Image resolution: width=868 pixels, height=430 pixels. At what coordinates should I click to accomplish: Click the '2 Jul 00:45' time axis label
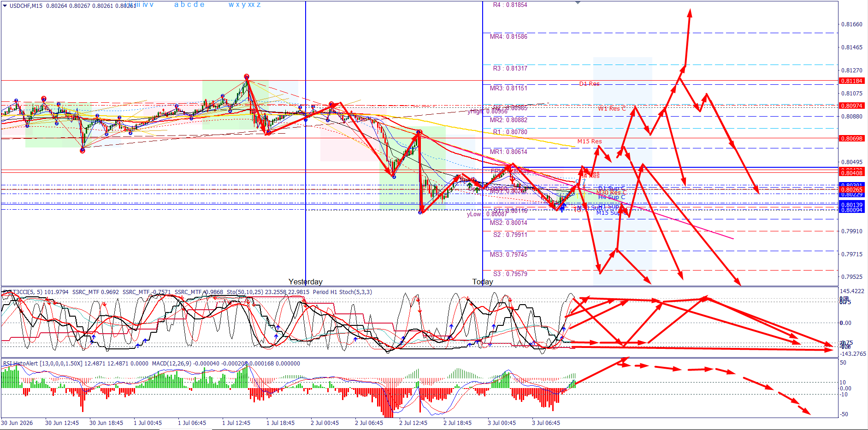pyautogui.click(x=325, y=423)
